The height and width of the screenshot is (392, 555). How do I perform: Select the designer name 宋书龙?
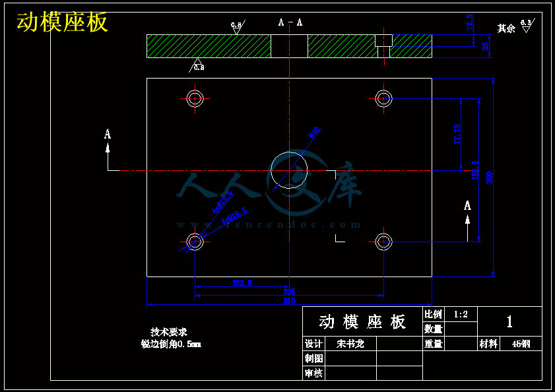pos(350,343)
